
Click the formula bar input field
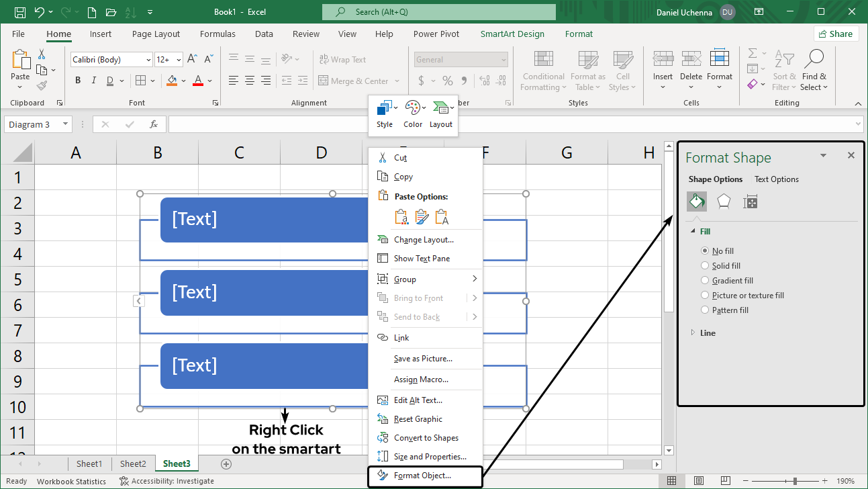click(x=510, y=124)
